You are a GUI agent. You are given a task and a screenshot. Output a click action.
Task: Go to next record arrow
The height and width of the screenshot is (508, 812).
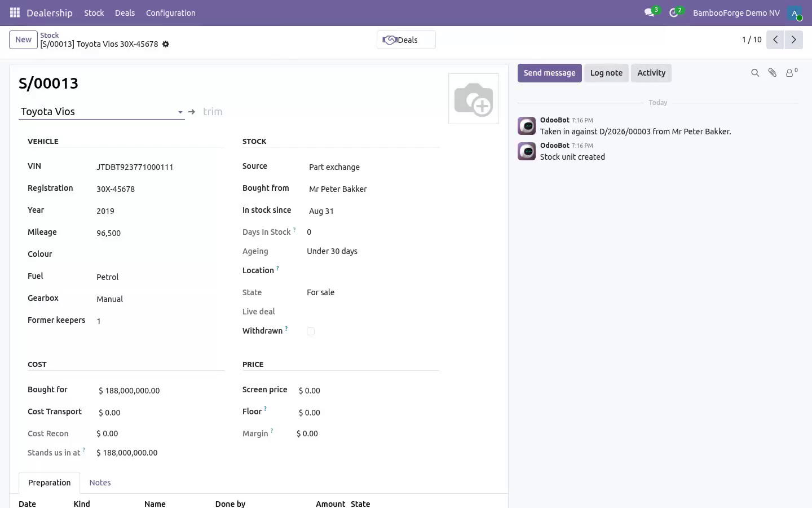tap(793, 40)
